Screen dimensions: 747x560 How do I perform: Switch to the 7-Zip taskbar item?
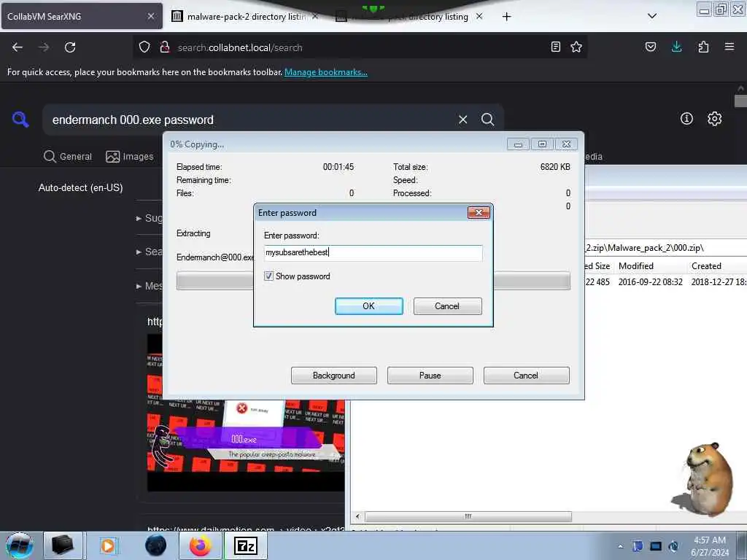[x=246, y=545]
